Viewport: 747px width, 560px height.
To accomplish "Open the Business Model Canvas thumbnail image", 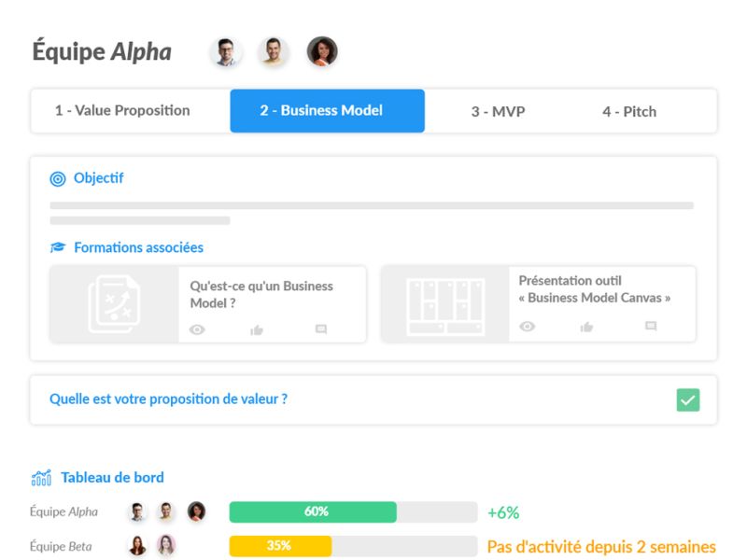I will 445,304.
